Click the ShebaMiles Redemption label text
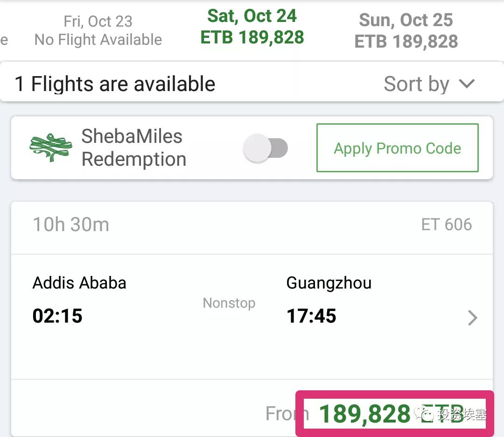The width and height of the screenshot is (504, 437). click(x=133, y=148)
